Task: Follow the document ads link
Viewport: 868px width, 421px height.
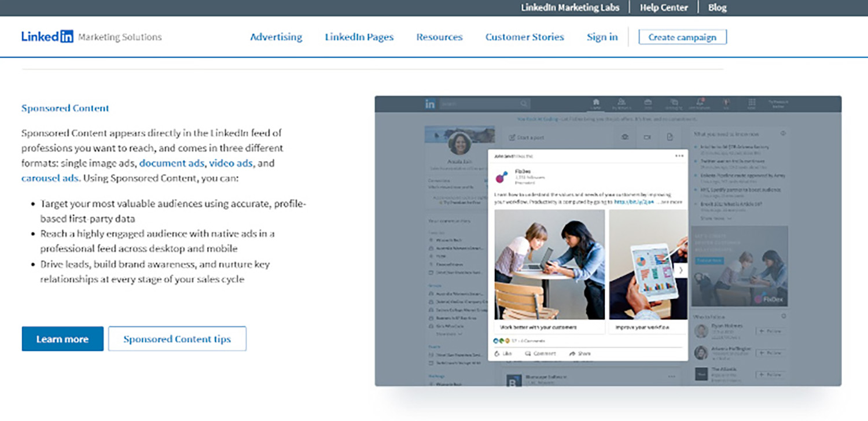Action: tap(172, 163)
